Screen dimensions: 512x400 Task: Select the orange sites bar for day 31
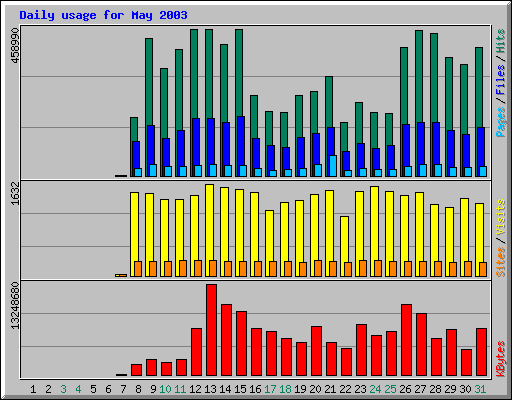(x=483, y=269)
